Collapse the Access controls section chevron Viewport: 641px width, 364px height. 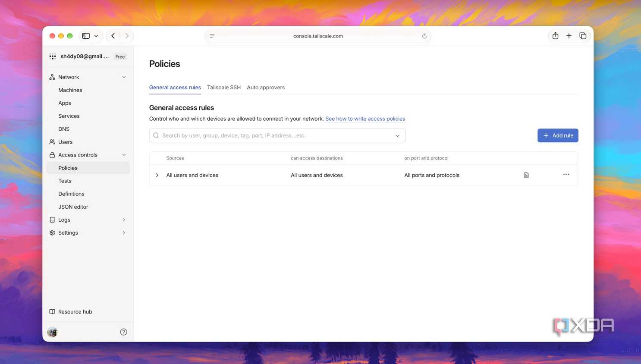tap(124, 155)
